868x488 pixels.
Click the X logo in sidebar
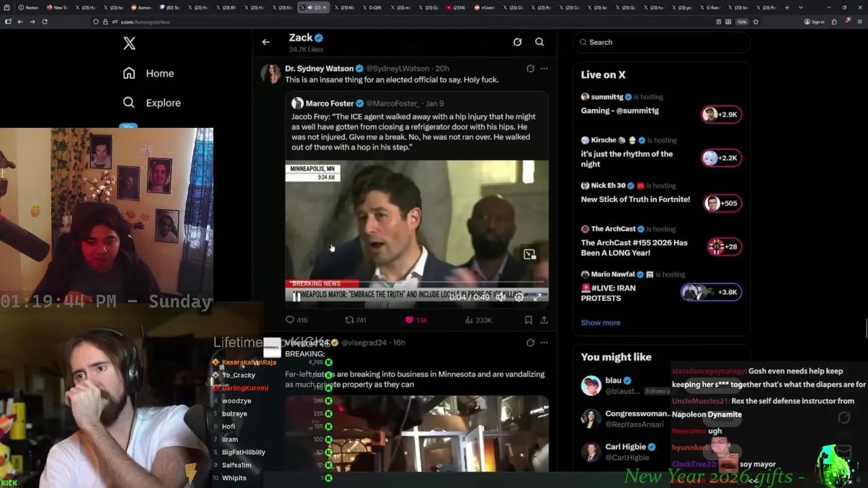[130, 44]
